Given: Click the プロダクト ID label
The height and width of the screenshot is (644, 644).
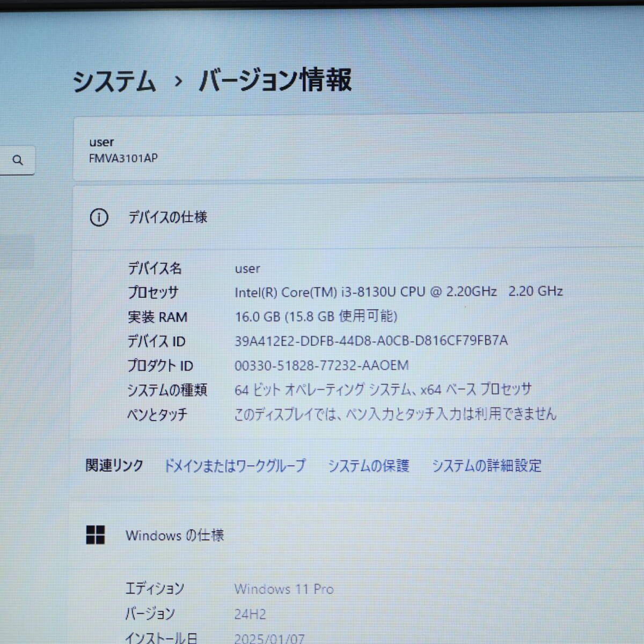Looking at the screenshot, I should tap(160, 366).
